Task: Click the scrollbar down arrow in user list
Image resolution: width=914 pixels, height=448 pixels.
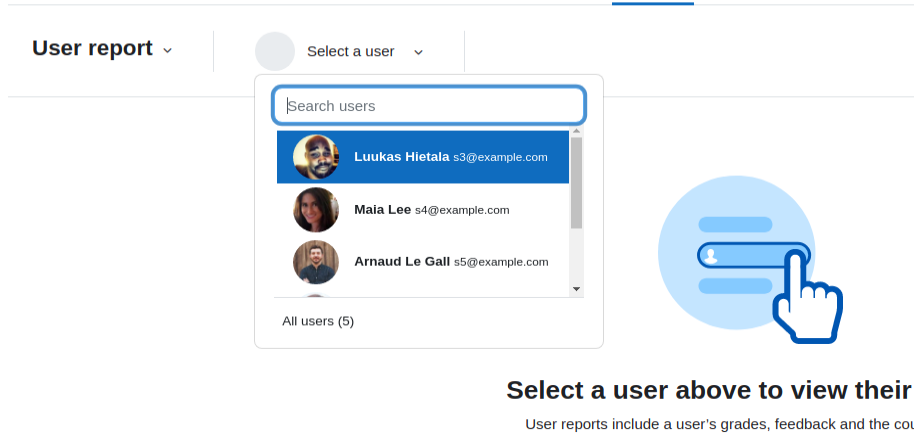Action: pos(576,289)
